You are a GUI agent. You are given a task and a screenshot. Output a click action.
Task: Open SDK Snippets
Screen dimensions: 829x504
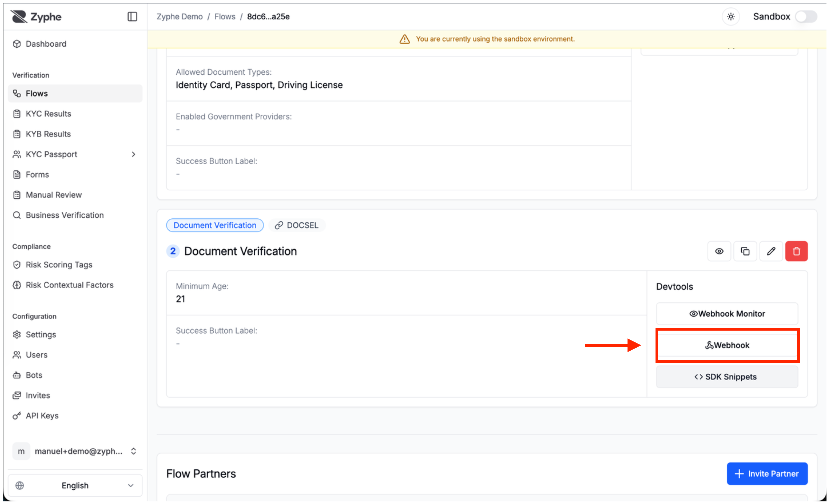coord(727,377)
